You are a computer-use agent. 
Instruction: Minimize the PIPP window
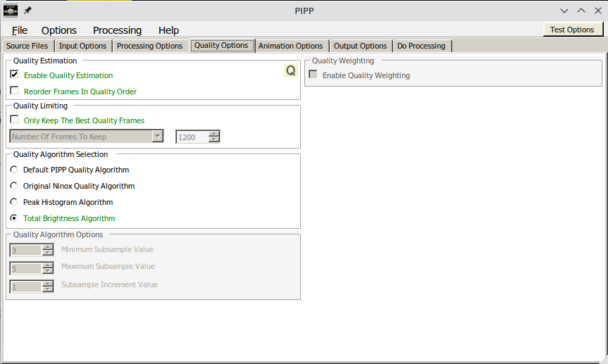(564, 11)
